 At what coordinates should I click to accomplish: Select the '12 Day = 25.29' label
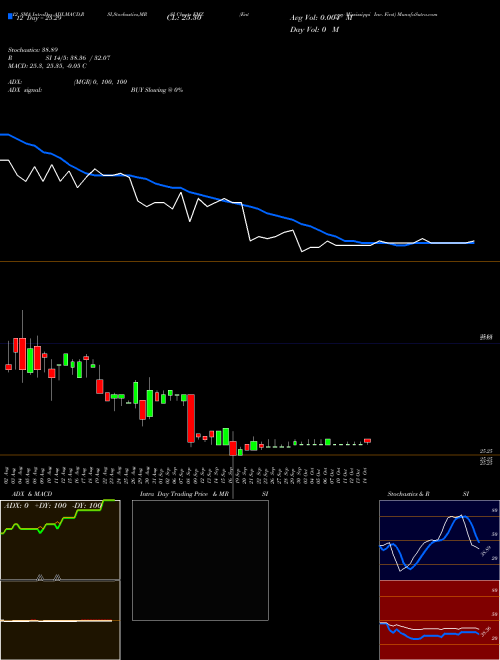tap(37, 18)
